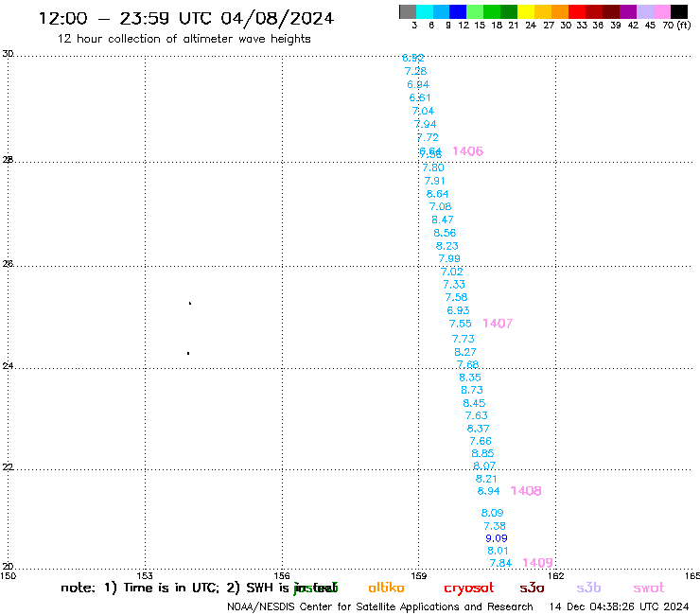Click the '45' color scale label
This screenshot has width=700, height=615.
[650, 26]
